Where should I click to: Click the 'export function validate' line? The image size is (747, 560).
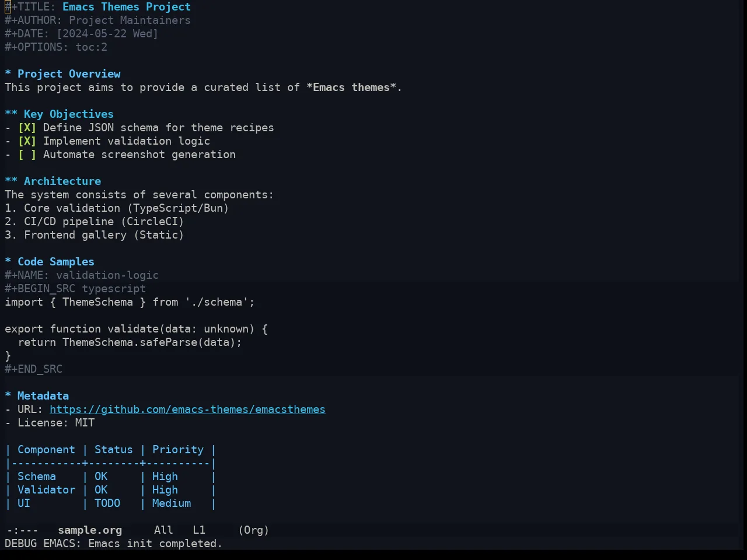click(136, 329)
